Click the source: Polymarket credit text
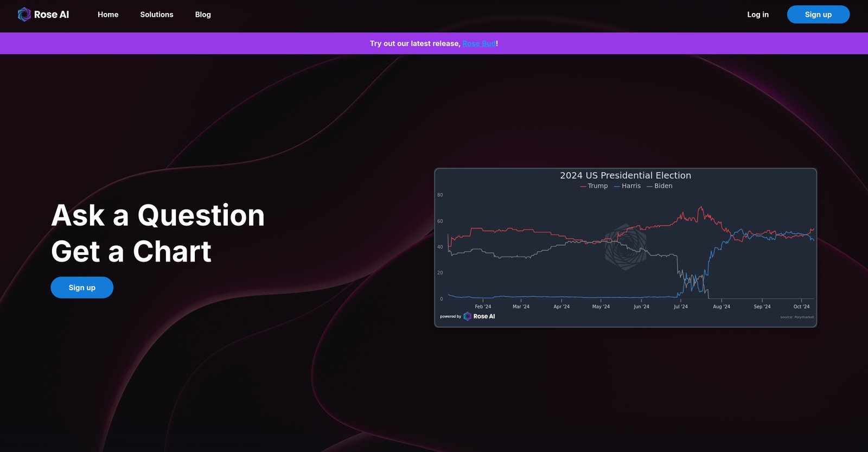The width and height of the screenshot is (868, 452). coord(797,317)
